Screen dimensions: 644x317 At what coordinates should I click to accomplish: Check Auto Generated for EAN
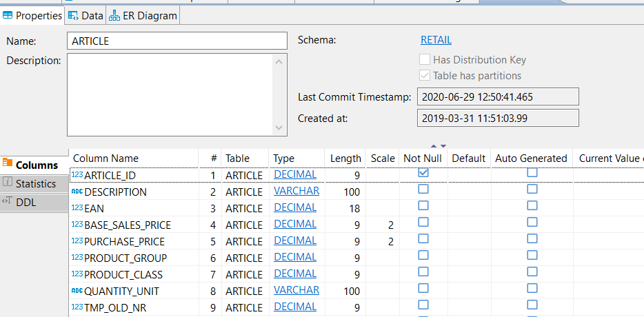point(532,205)
